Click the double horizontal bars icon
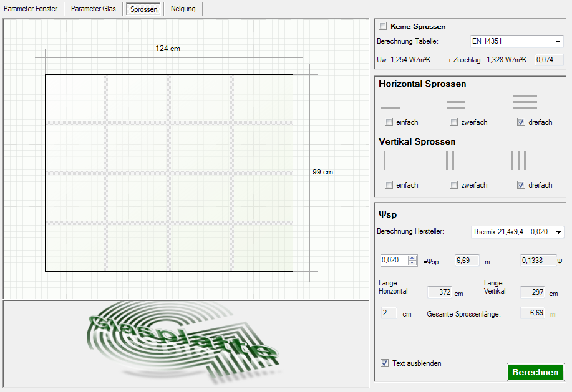This screenshot has height=392, width=572. (456, 105)
